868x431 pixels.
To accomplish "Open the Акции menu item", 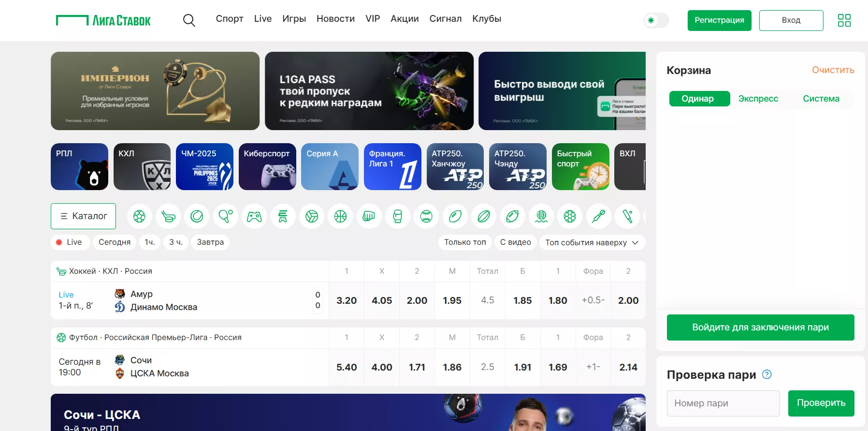I will point(405,19).
